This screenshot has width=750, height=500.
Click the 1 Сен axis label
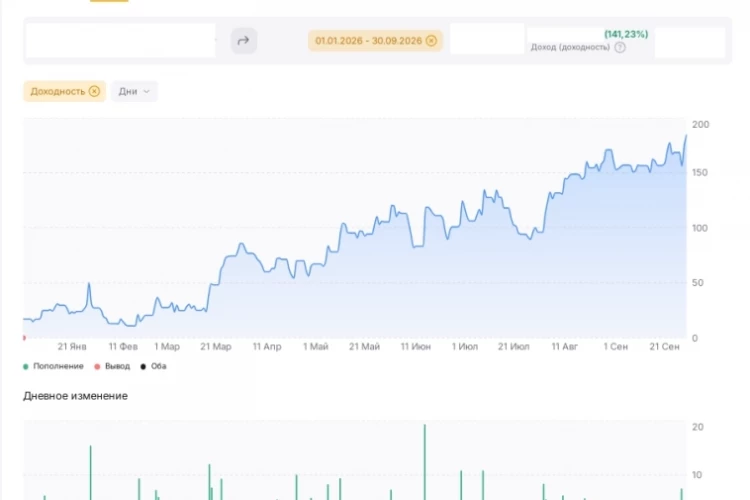(x=616, y=346)
